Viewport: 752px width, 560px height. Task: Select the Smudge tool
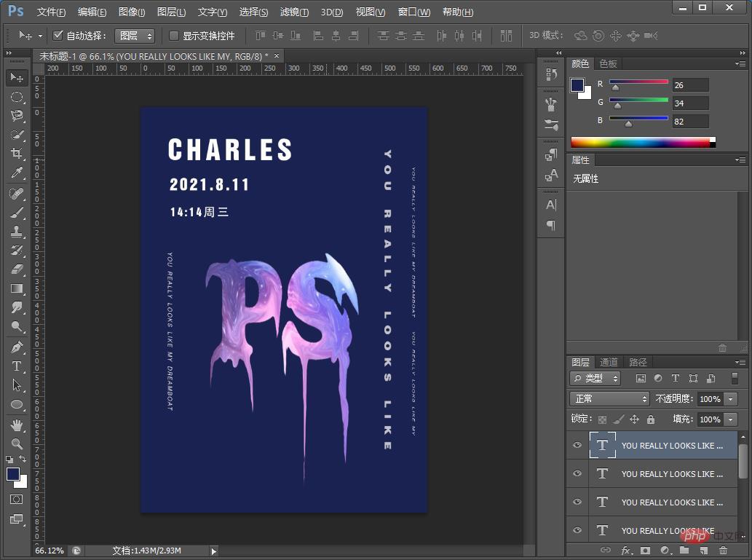[17, 307]
